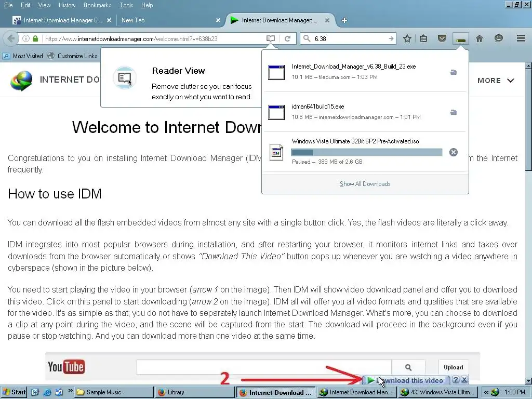
Task: Close the New Tab tab
Action: pyautogui.click(x=218, y=20)
